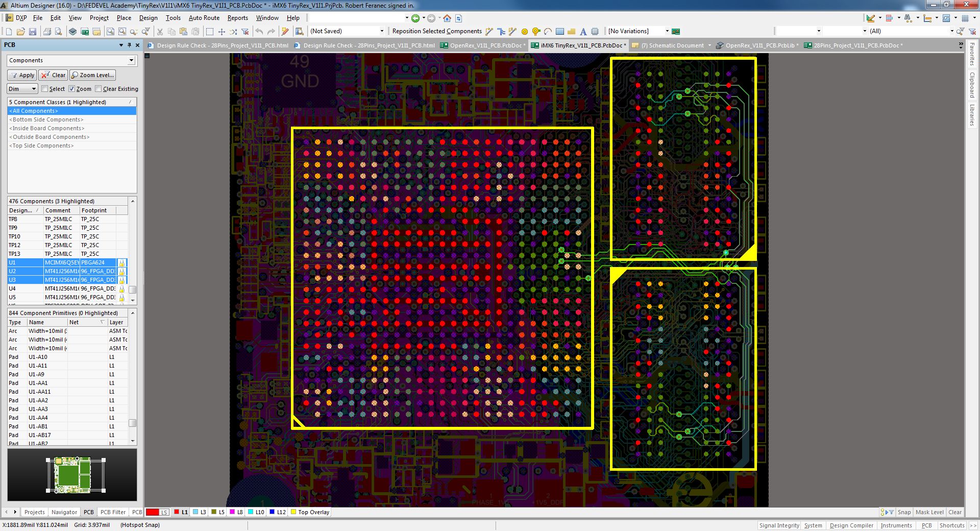This screenshot has width=980, height=531.
Task: Enable the Zoom checkbox in PCB panel
Action: (72, 88)
